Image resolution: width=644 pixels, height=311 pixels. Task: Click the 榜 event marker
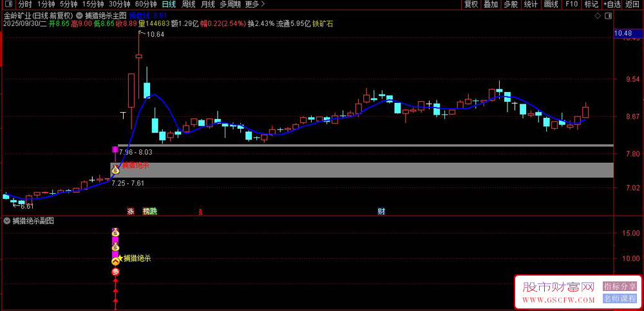coord(146,212)
